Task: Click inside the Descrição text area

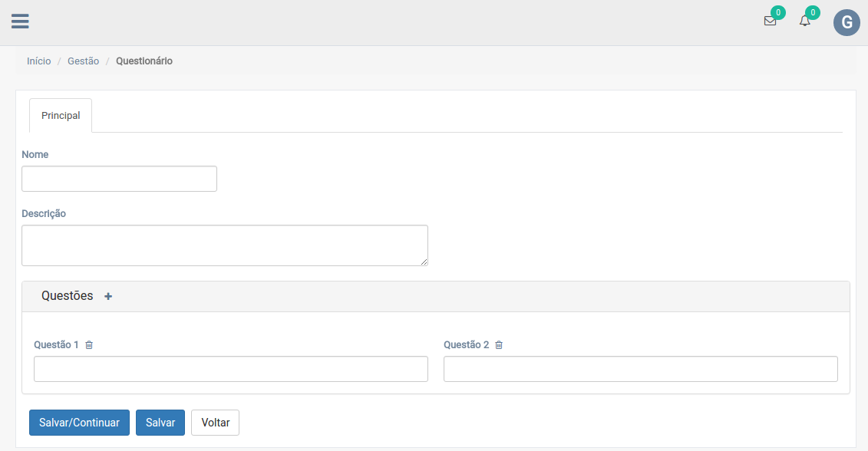Action: (224, 245)
